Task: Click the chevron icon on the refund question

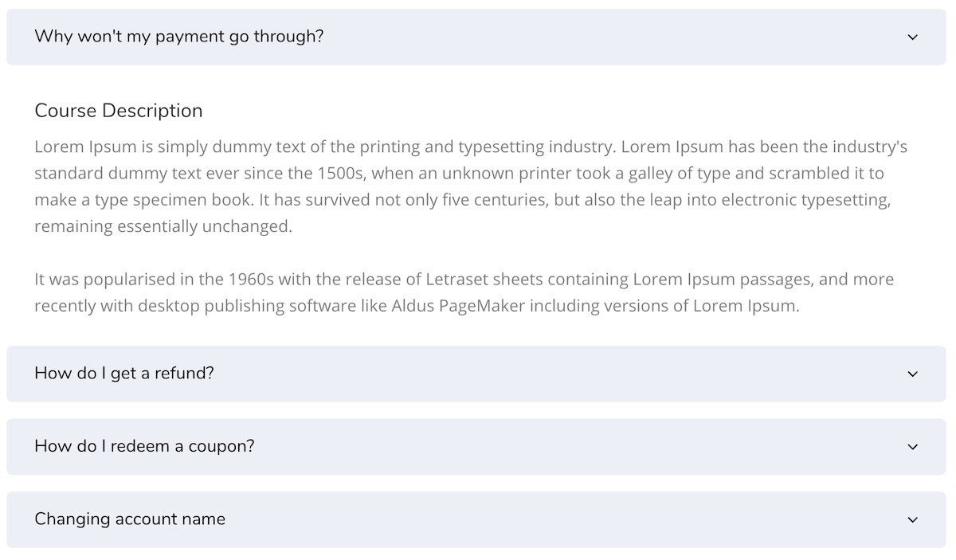Action: click(x=913, y=374)
